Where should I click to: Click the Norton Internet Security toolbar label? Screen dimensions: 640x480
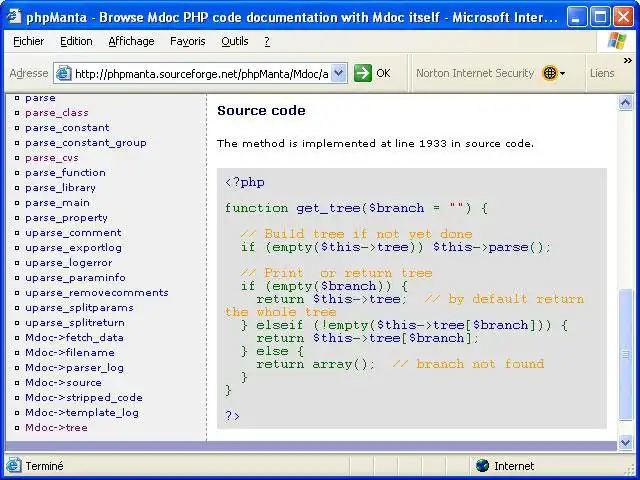point(475,73)
